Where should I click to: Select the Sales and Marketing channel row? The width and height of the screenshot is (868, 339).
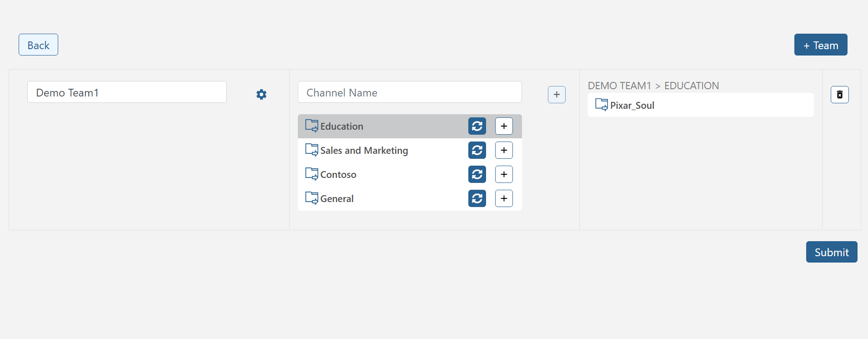click(x=410, y=150)
